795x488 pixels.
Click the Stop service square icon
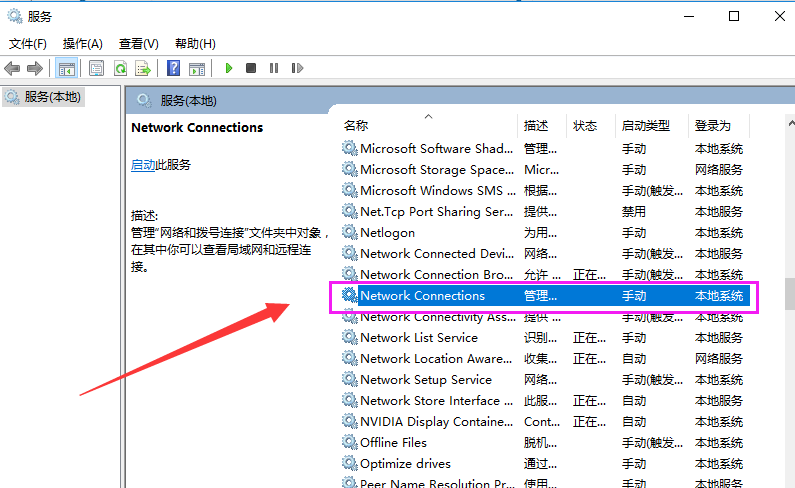click(x=250, y=68)
